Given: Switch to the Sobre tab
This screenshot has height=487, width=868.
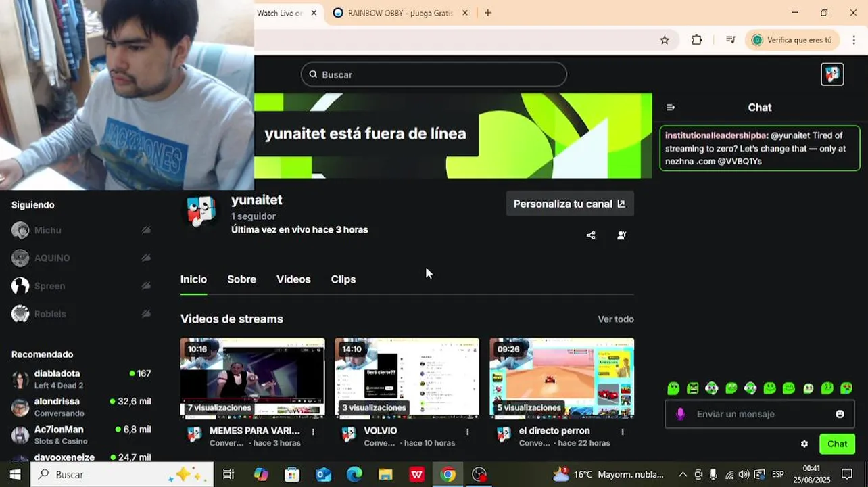Looking at the screenshot, I should pos(241,279).
